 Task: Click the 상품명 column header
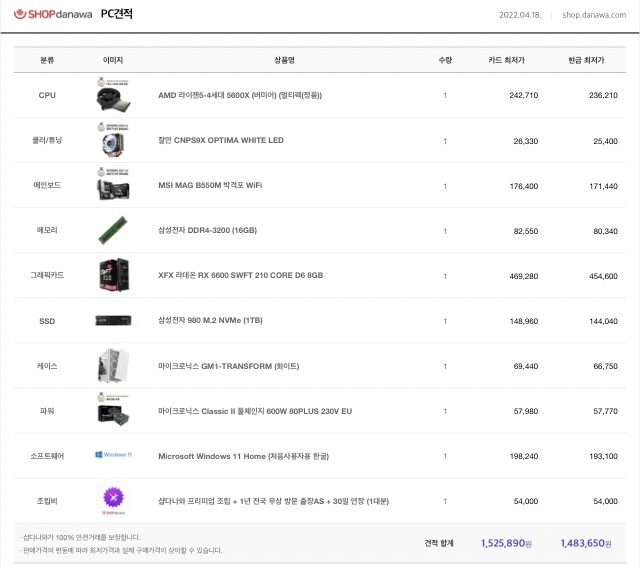tap(284, 60)
